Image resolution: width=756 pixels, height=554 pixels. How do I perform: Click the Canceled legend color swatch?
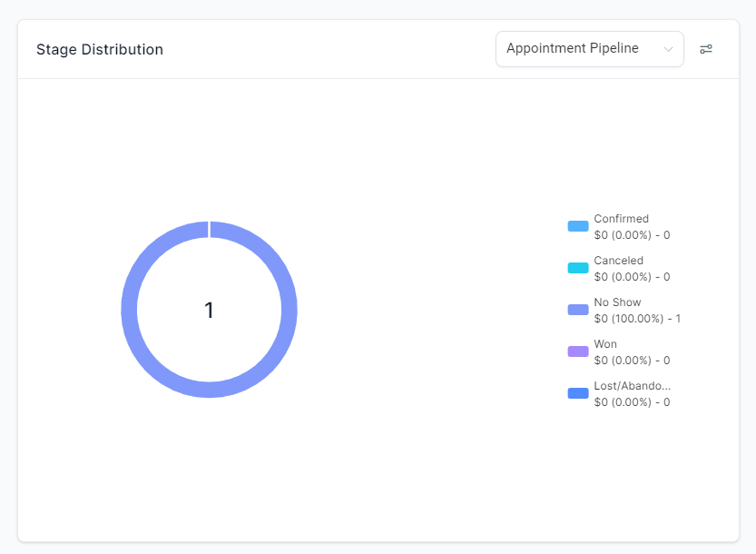point(578,268)
